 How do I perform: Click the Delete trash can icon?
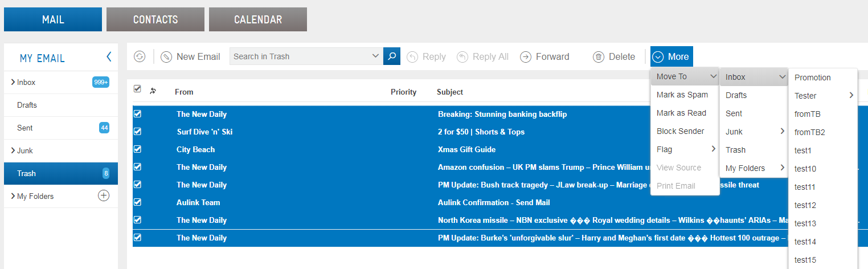[599, 56]
